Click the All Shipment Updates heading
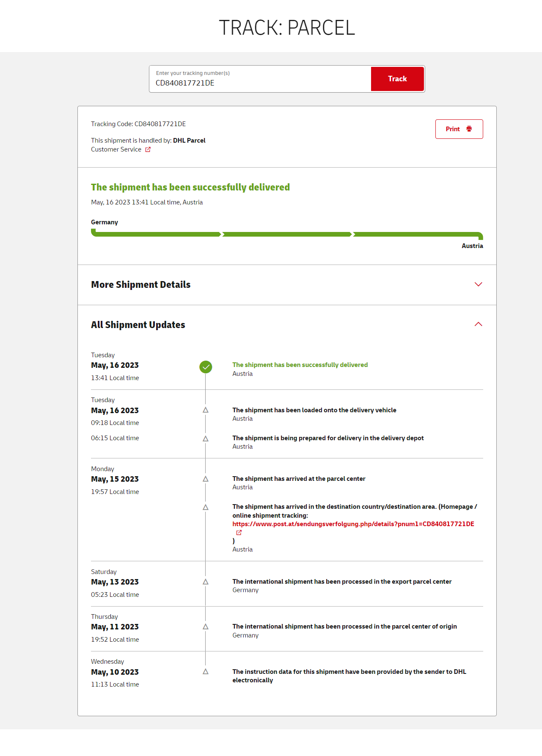This screenshot has width=542, height=756. click(x=138, y=325)
